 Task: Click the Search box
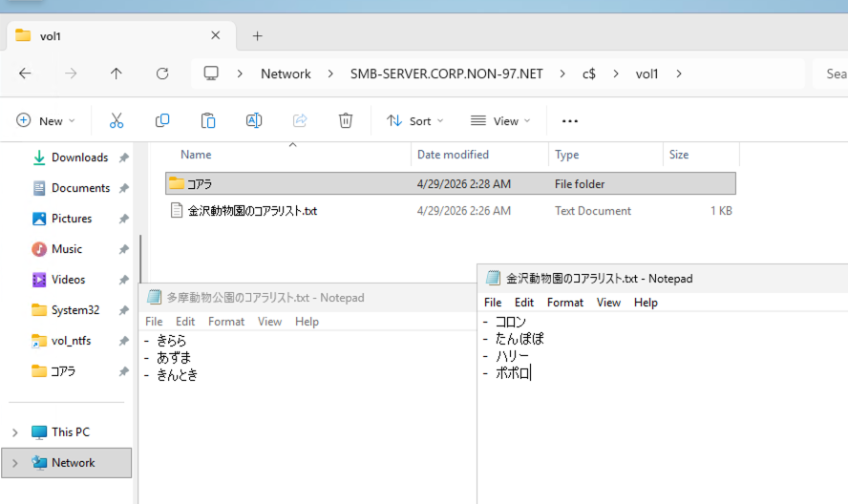pos(830,73)
